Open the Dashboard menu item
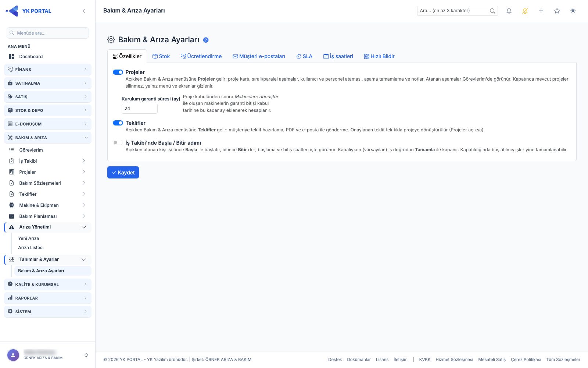This screenshot has width=588, height=368. pos(48,57)
